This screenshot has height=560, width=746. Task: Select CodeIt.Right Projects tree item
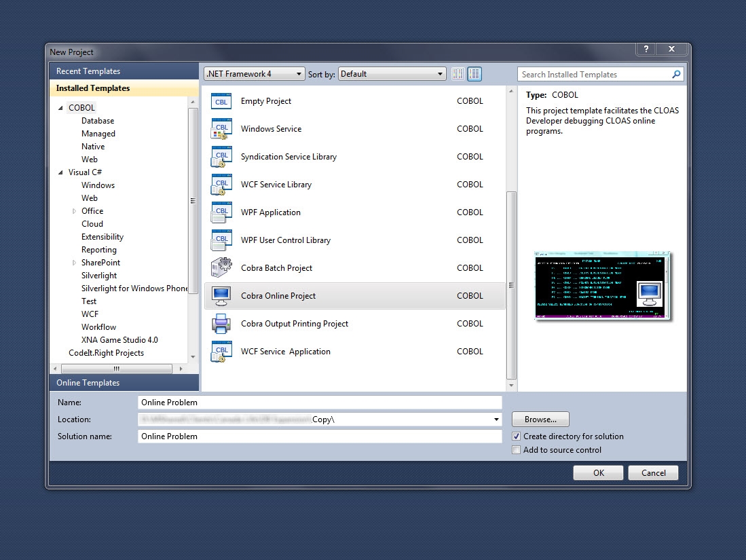pos(106,352)
